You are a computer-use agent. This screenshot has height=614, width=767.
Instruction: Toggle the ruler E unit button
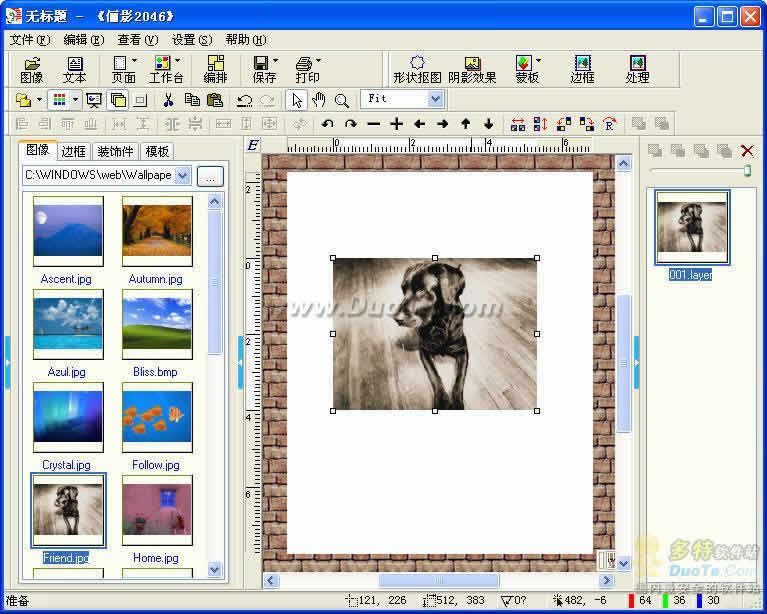(x=253, y=145)
